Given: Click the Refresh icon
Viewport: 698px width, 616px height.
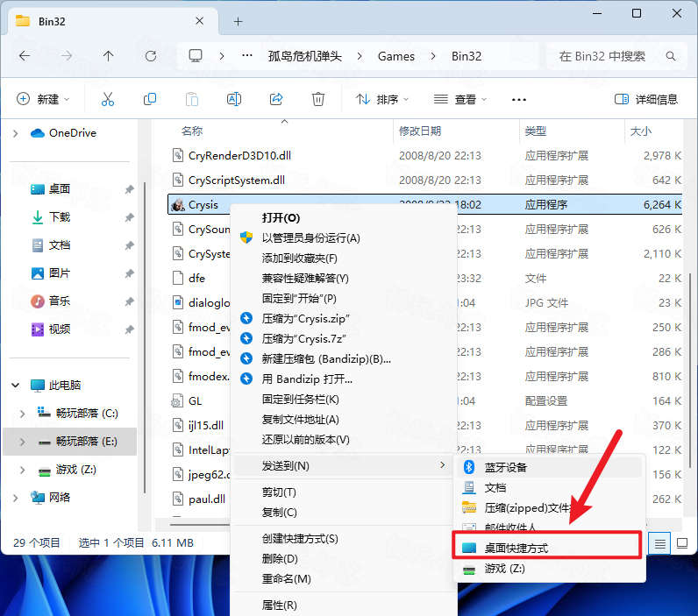Looking at the screenshot, I should click(151, 56).
